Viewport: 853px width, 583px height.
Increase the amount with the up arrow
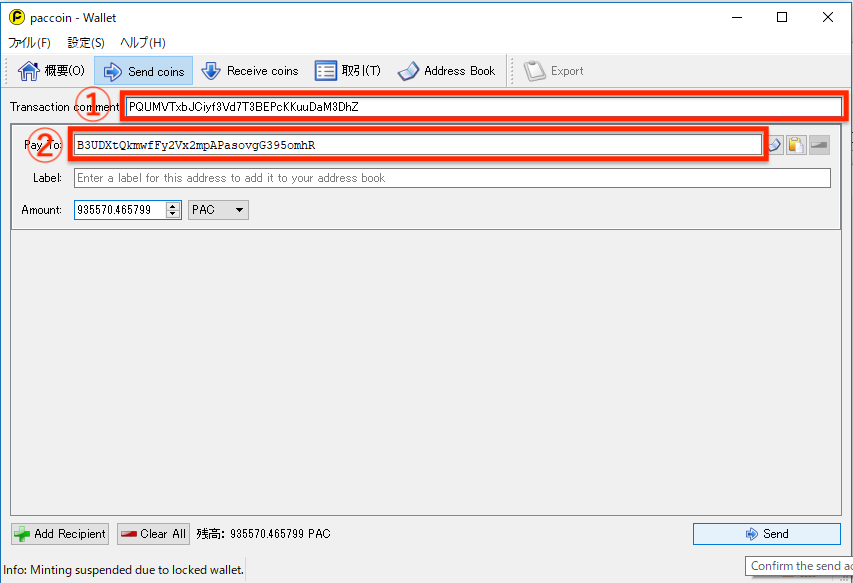(x=173, y=206)
